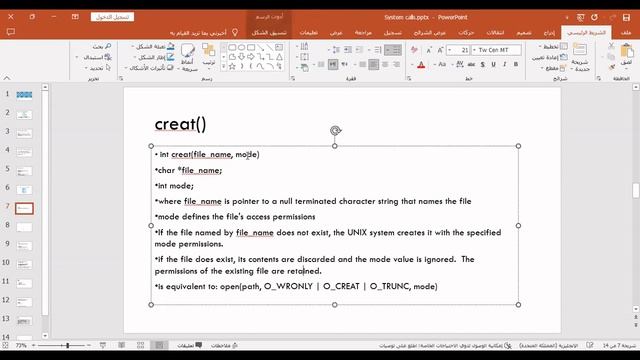
Task: Convert to SmartArt icon
Action: [x=304, y=68]
